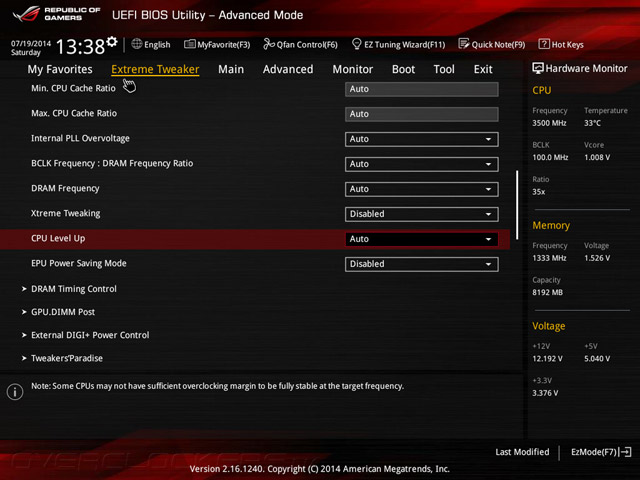640x480 pixels.
Task: Click the BCLK value 100.0 MHz
Action: tap(550, 157)
